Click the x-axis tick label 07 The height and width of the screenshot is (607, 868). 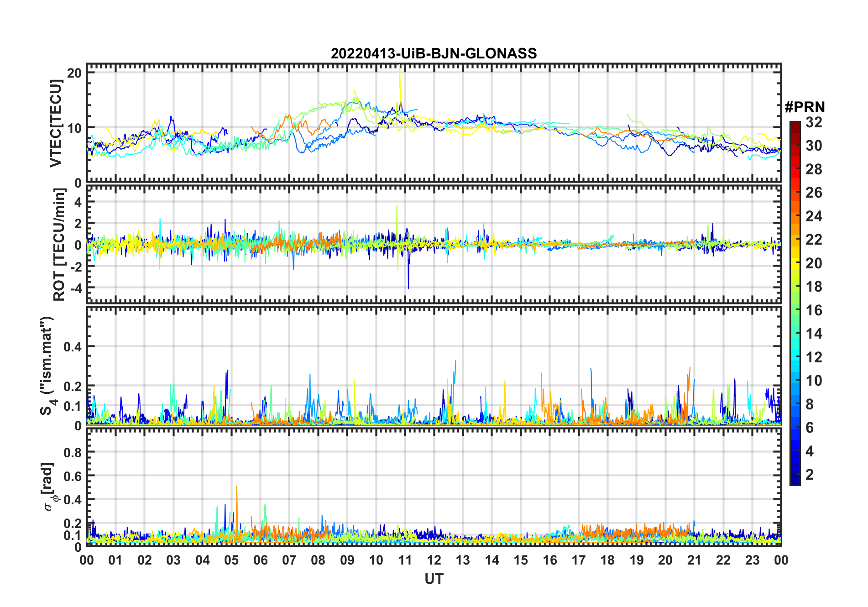click(289, 560)
